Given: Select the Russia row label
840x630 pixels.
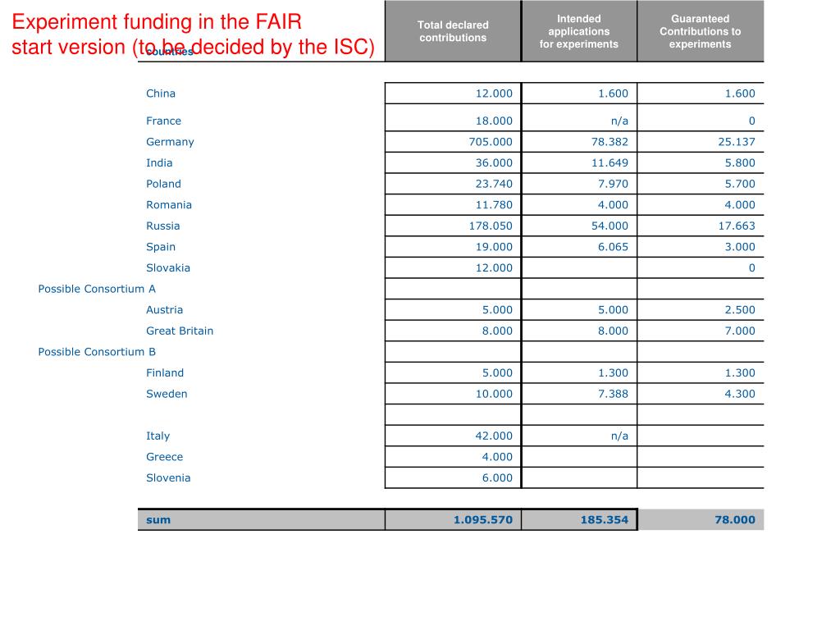Looking at the screenshot, I should click(x=163, y=226).
